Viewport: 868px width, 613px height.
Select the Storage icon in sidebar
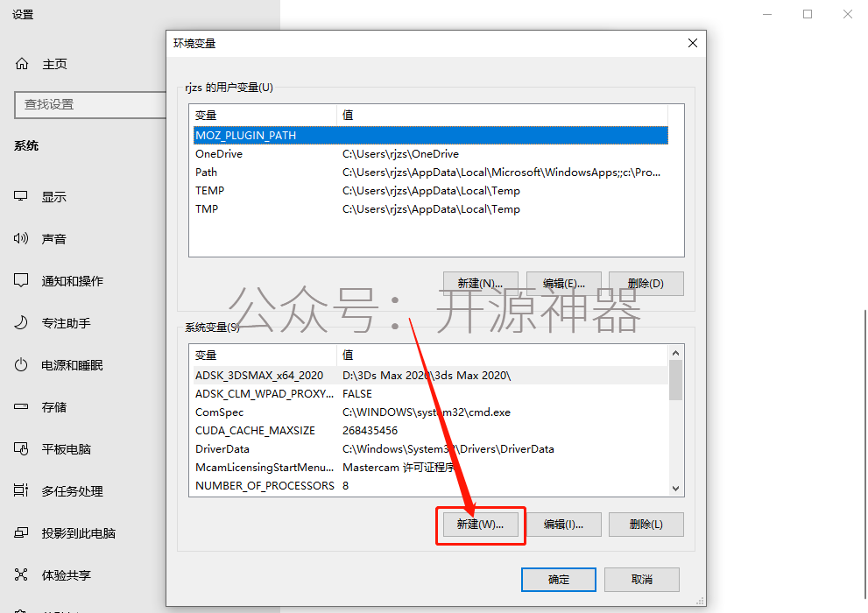tap(22, 407)
